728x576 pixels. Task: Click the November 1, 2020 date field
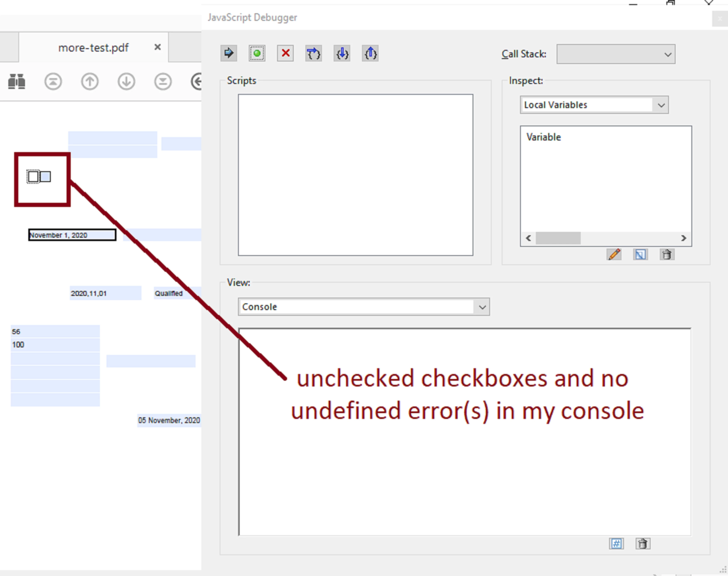coord(72,235)
